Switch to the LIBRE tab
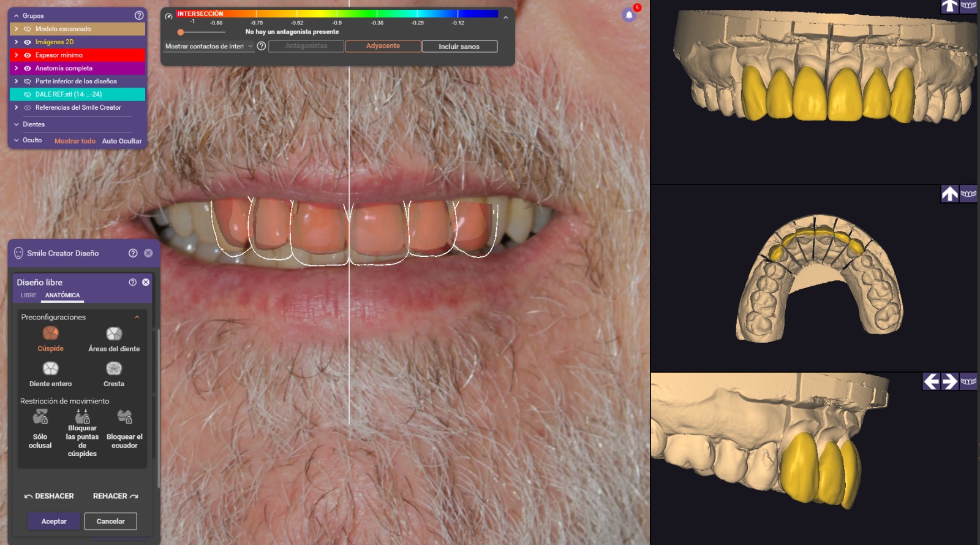The width and height of the screenshot is (980, 545). [x=29, y=295]
